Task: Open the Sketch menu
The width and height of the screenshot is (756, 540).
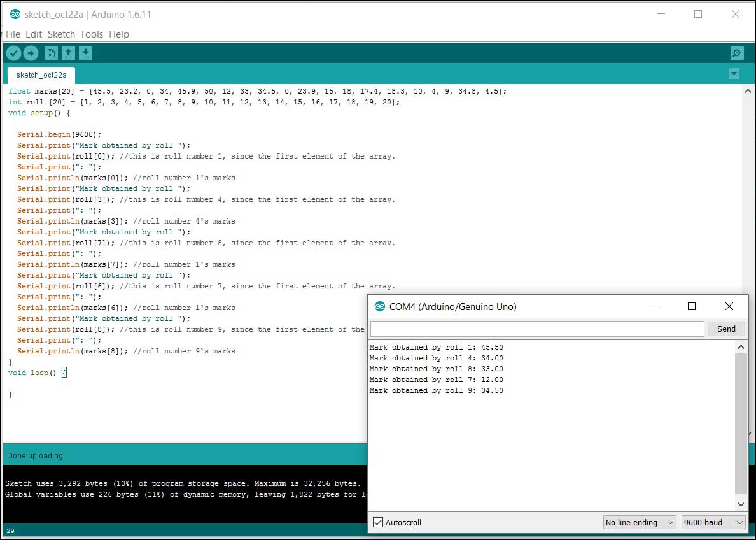Action: pos(61,34)
